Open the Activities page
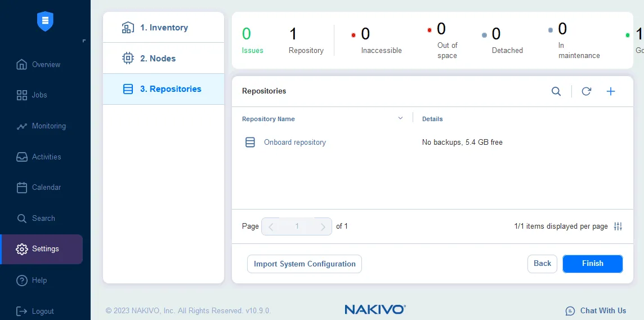This screenshot has height=320, width=644. [46, 157]
